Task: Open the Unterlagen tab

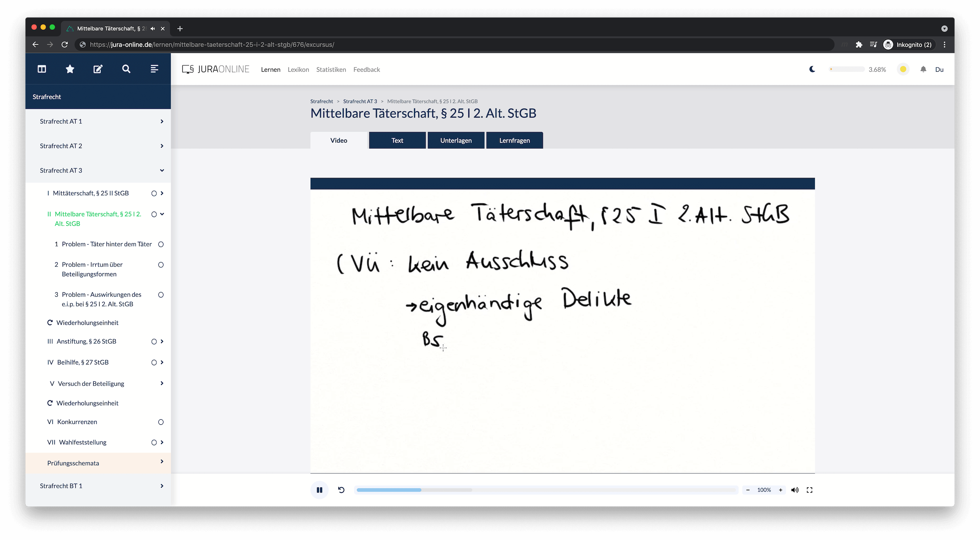Action: coord(456,140)
